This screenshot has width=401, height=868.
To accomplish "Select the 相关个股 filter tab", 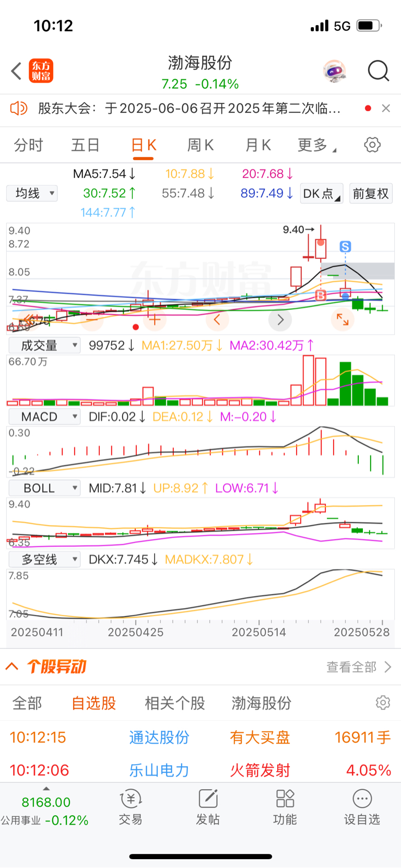I will tap(175, 703).
